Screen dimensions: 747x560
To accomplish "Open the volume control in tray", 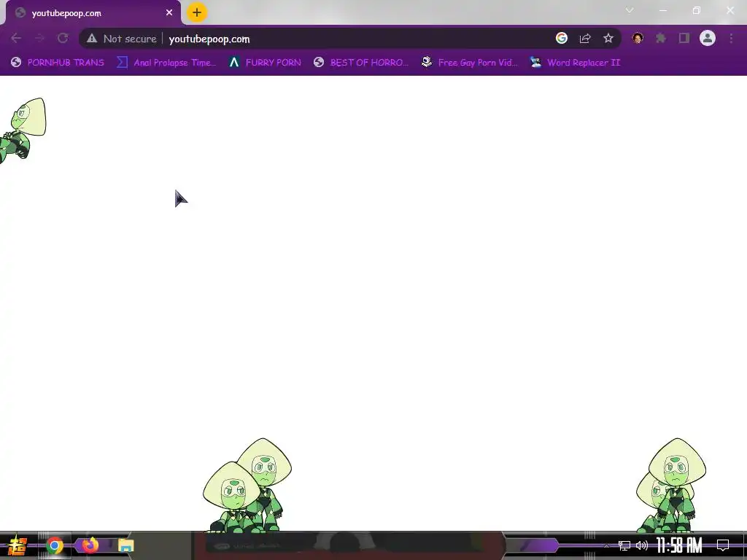I will pos(642,545).
